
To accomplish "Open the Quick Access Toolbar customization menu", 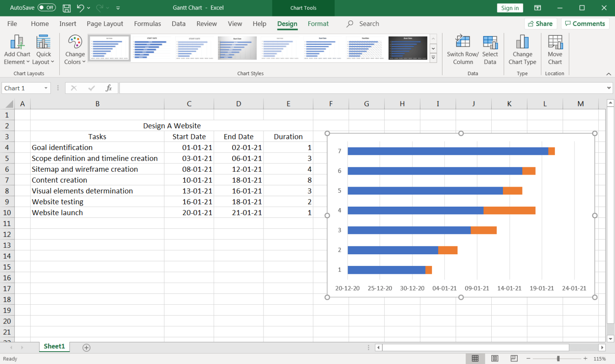I will (118, 8).
